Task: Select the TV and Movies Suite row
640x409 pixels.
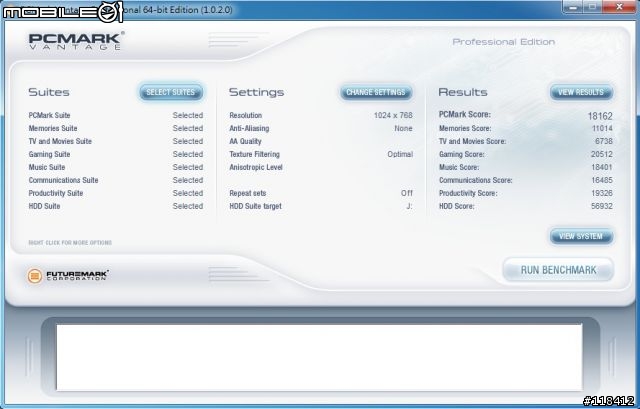Action: 116,141
